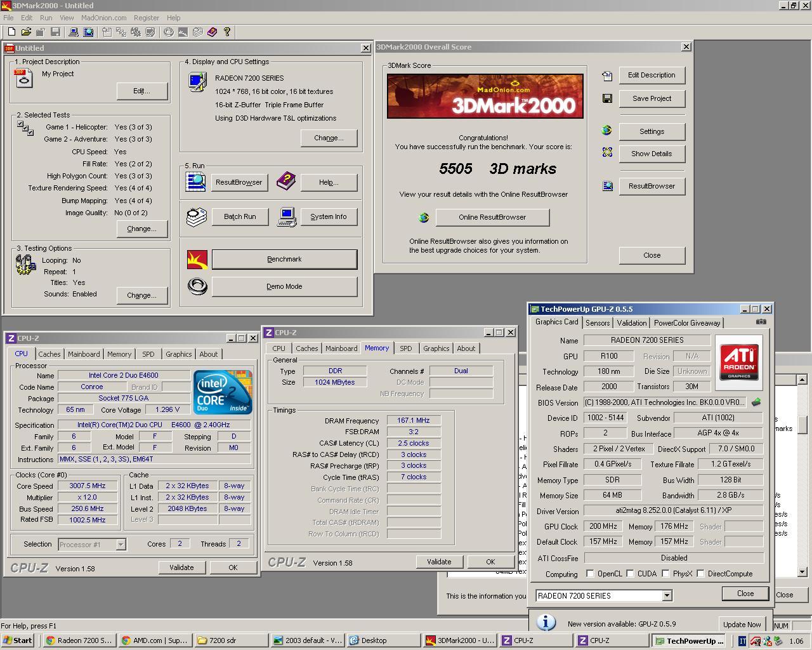Click the Project Description document icon

(23, 78)
